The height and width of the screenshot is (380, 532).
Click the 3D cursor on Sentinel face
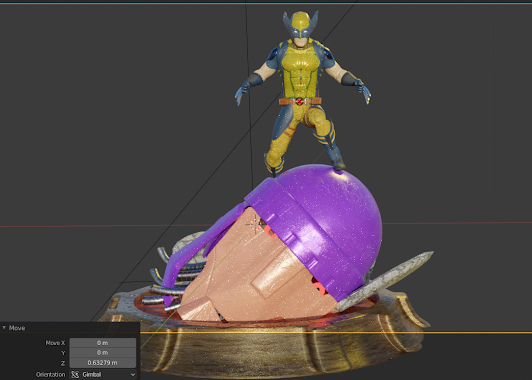pos(254,224)
